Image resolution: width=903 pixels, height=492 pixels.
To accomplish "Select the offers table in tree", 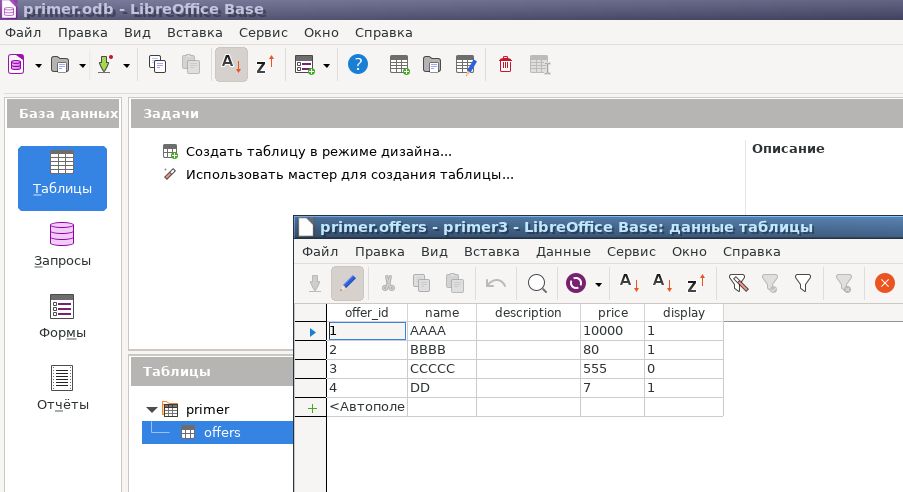I will point(222,433).
